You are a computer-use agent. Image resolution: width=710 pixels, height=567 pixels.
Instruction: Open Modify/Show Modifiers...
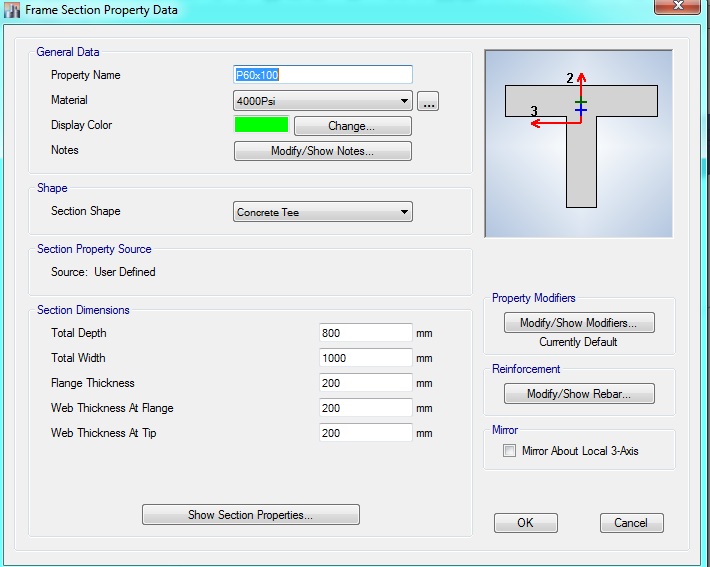click(x=579, y=322)
